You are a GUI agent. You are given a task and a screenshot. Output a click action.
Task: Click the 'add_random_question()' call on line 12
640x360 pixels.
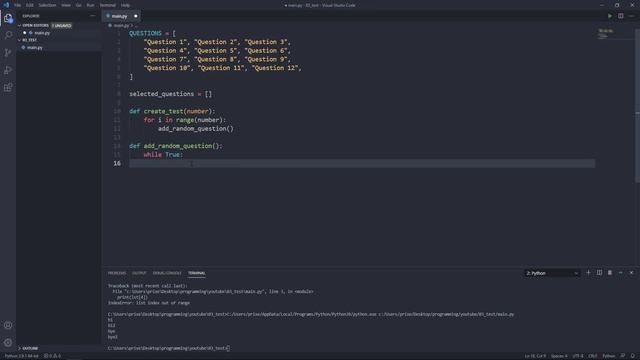click(196, 129)
